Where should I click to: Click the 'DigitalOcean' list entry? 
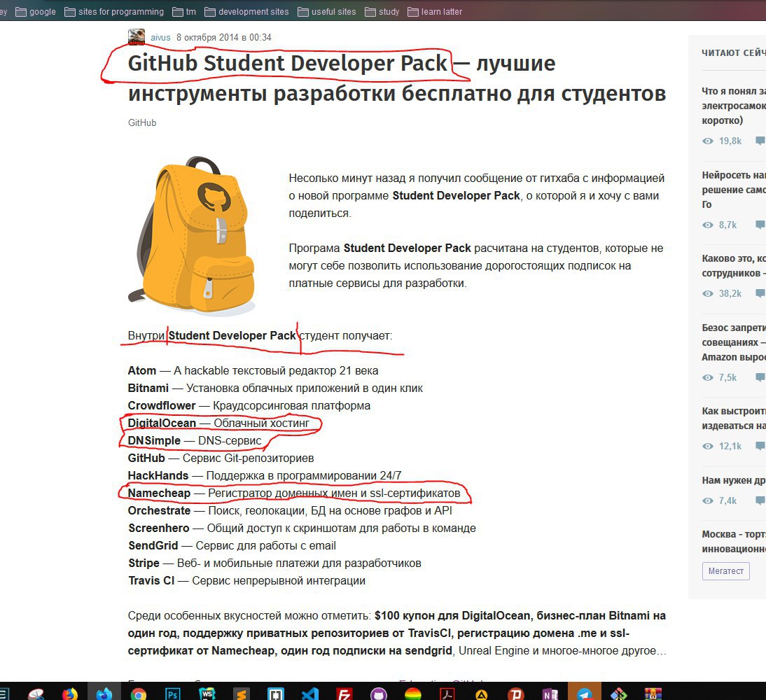tap(219, 423)
